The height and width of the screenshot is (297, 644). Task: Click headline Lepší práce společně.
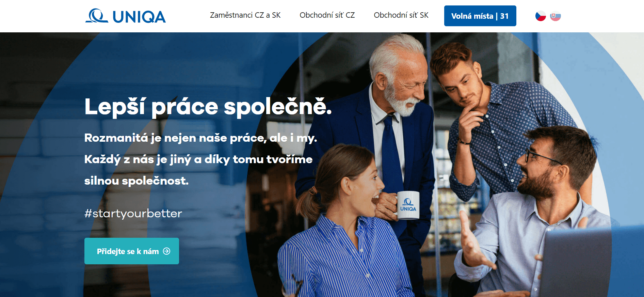pyautogui.click(x=208, y=107)
